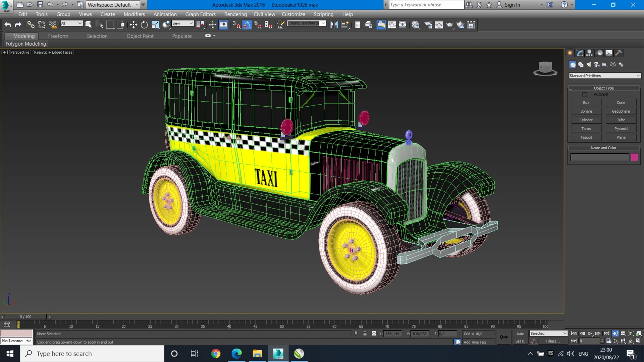Toggle Auto Key animation mode
This screenshot has width=644, height=362.
[x=520, y=334]
